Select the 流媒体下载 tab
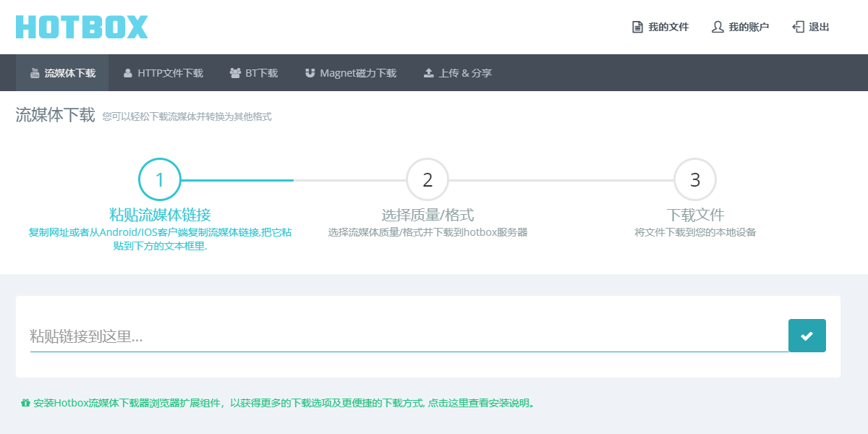This screenshot has width=868, height=434. 63,72
